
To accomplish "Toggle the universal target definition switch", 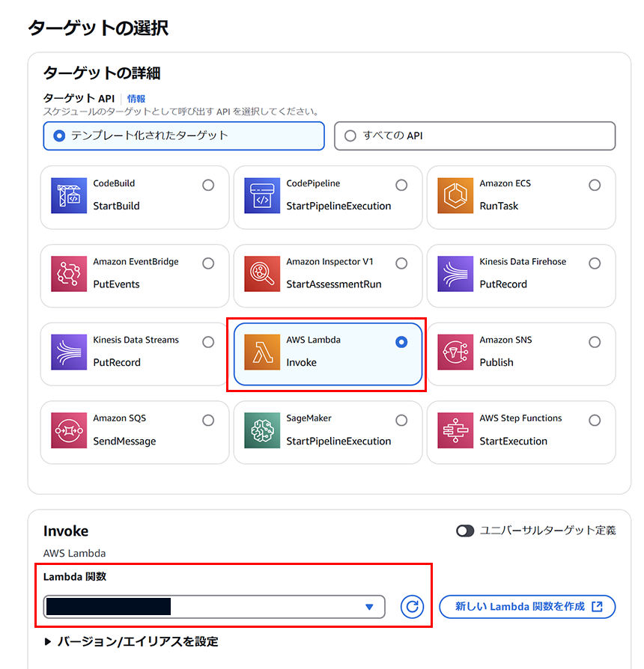I will 465,531.
